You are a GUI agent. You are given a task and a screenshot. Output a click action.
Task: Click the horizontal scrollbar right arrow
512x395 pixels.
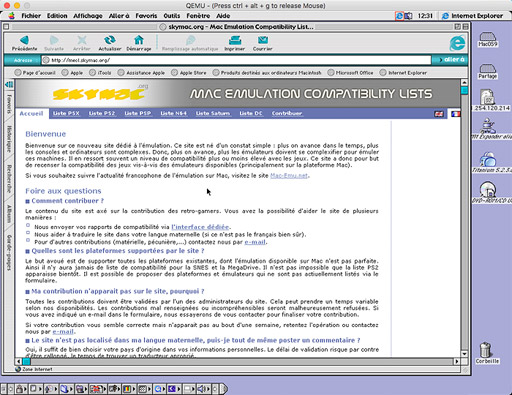(x=457, y=361)
